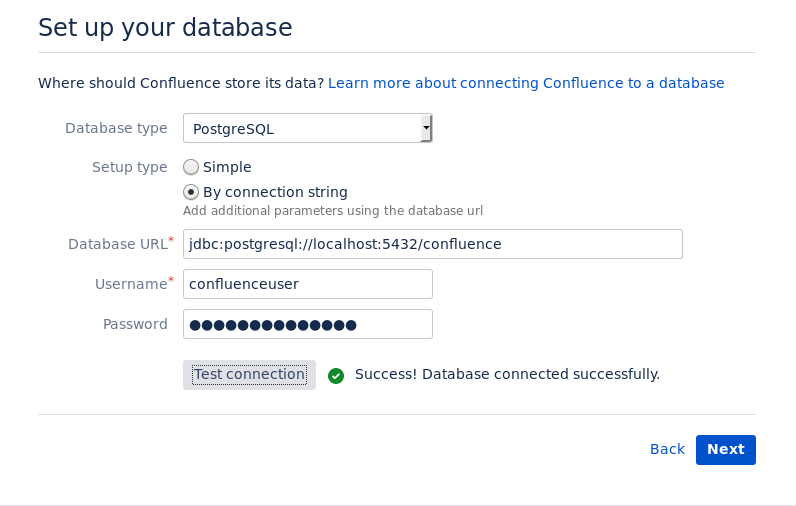Go Back to the previous setup step
The image size is (796, 506).
click(667, 450)
